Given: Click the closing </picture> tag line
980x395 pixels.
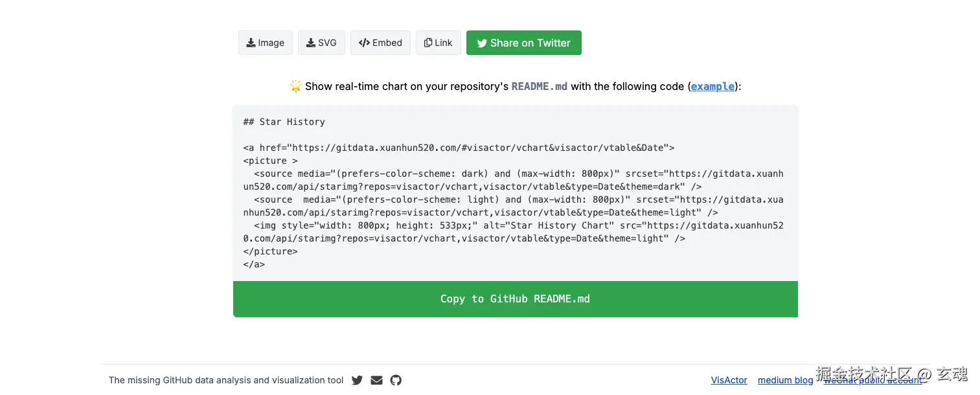Looking at the screenshot, I should tap(271, 251).
